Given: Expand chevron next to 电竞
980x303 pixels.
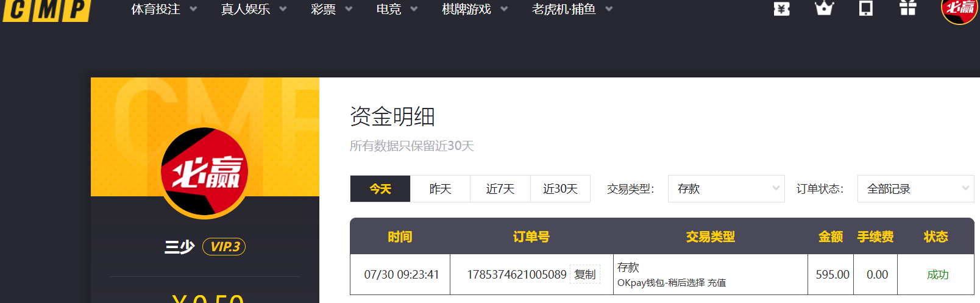Looking at the screenshot, I should pyautogui.click(x=414, y=9).
